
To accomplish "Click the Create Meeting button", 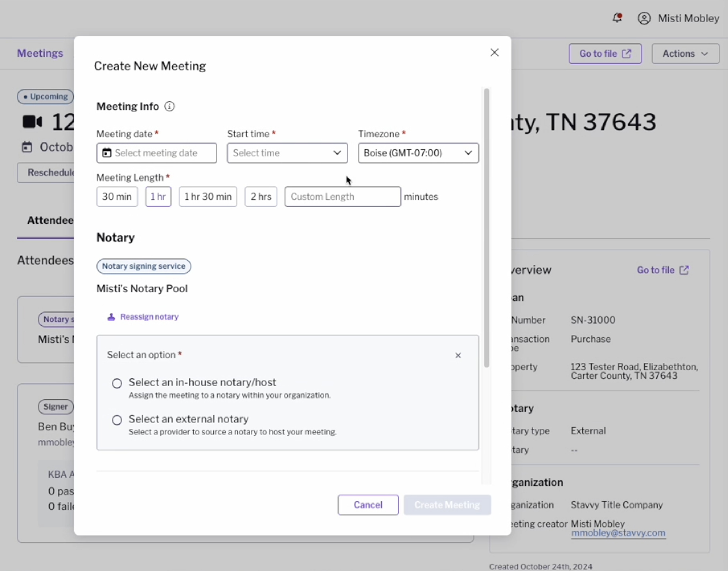I will 447,505.
